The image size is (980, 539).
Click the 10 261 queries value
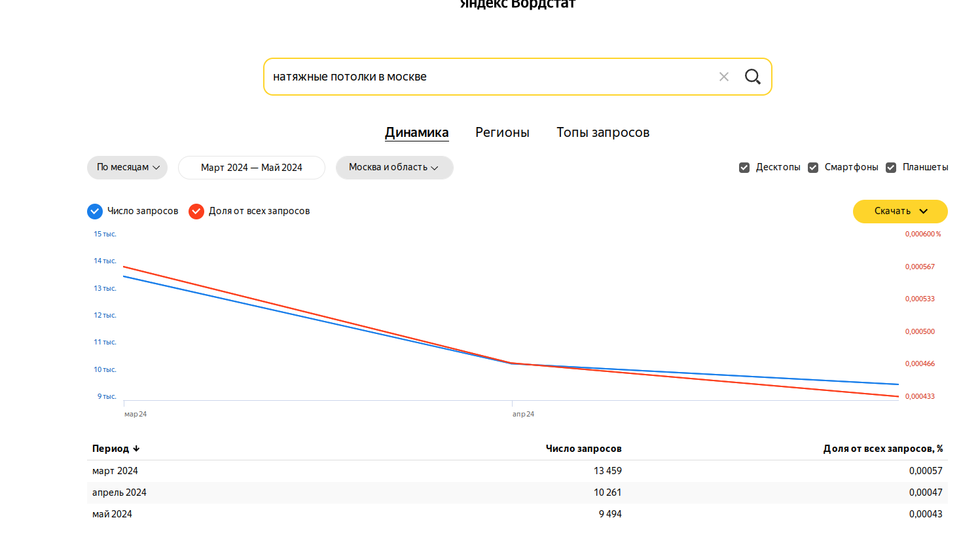(608, 493)
